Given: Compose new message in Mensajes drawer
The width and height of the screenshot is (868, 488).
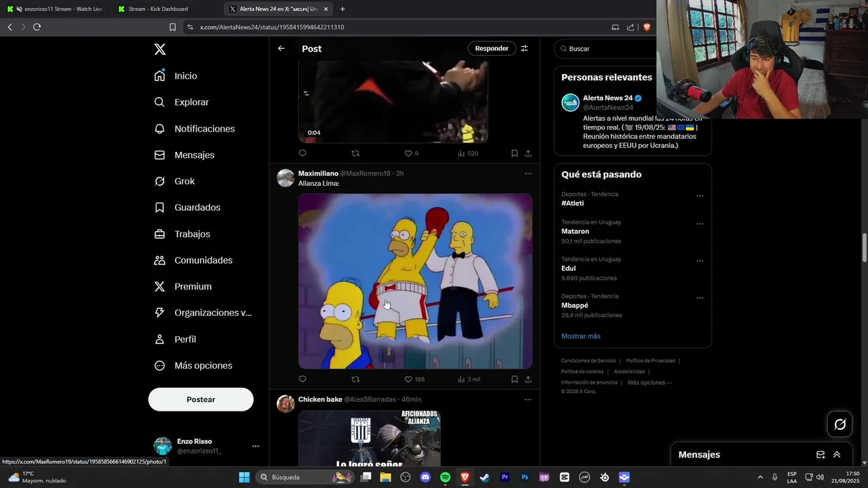Looking at the screenshot, I should (x=821, y=455).
